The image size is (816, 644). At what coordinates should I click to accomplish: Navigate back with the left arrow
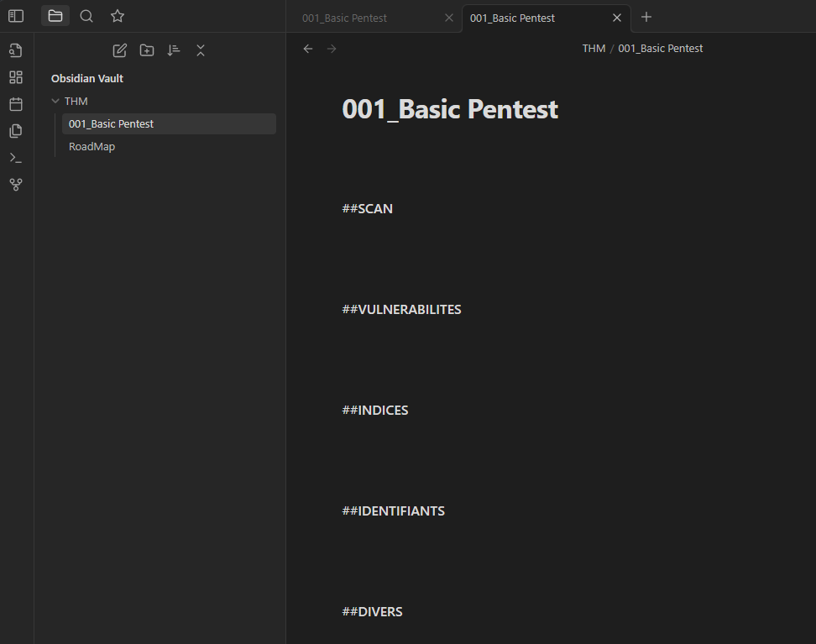tap(308, 49)
